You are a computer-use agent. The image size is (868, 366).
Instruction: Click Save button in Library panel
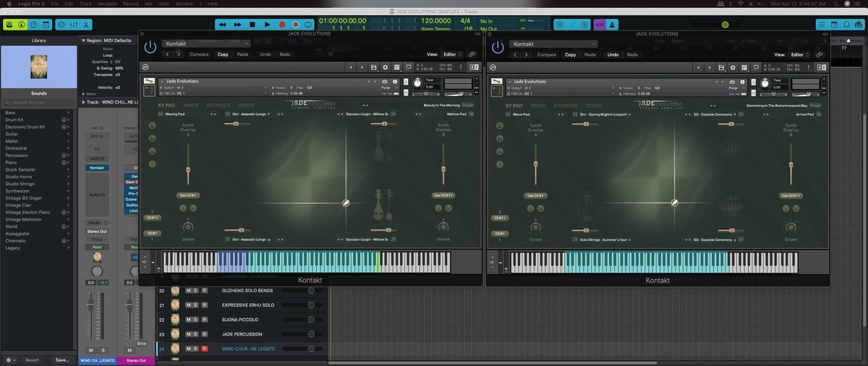coord(62,359)
